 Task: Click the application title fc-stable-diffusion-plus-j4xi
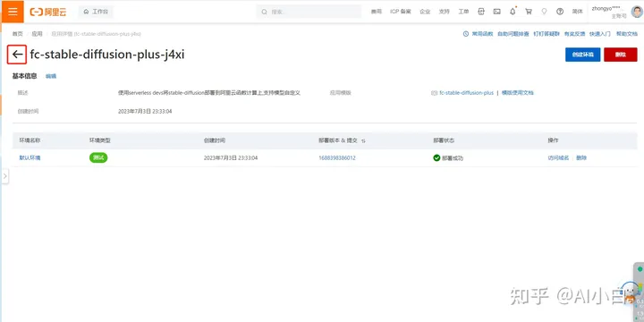tap(107, 55)
